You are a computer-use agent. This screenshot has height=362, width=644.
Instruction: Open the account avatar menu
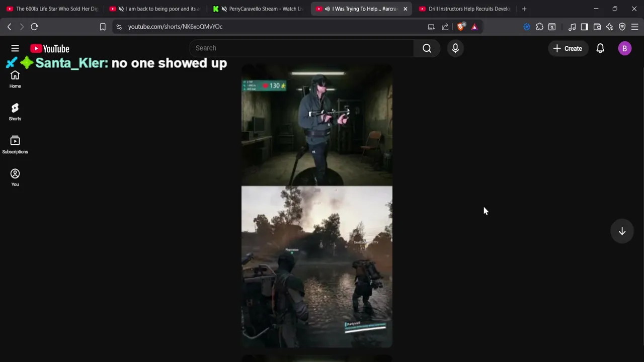(x=624, y=48)
